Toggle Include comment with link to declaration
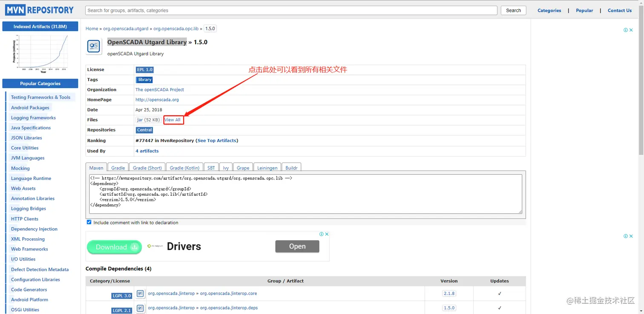This screenshot has width=644, height=314. click(x=89, y=222)
